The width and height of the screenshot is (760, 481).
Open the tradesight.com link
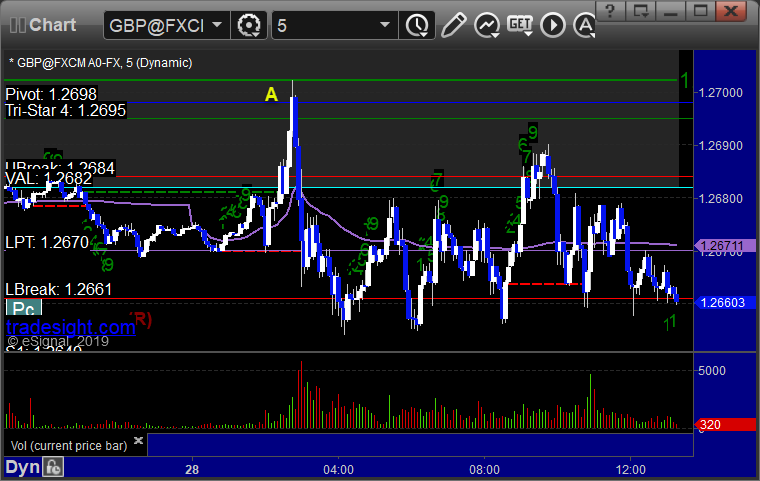click(71, 327)
